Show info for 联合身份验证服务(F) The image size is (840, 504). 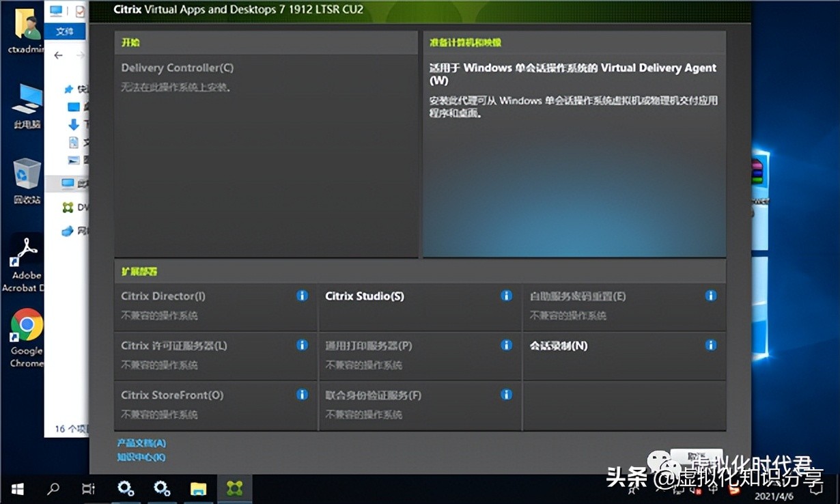(x=506, y=394)
